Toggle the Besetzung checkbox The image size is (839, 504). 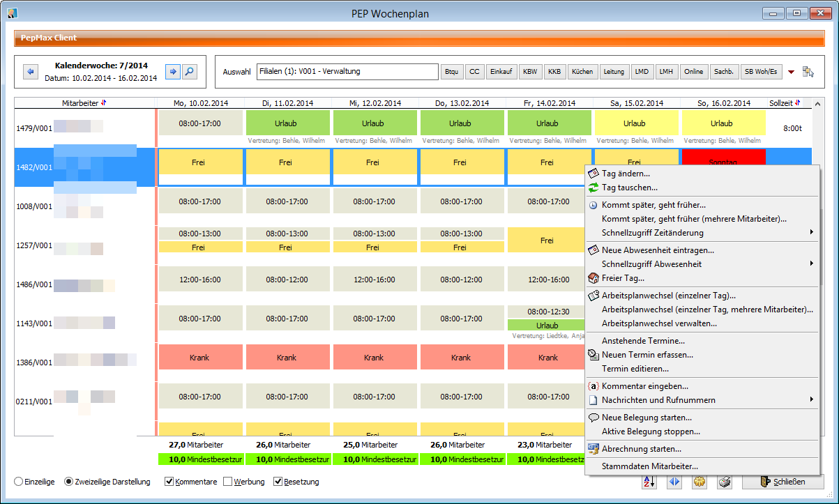pos(278,482)
